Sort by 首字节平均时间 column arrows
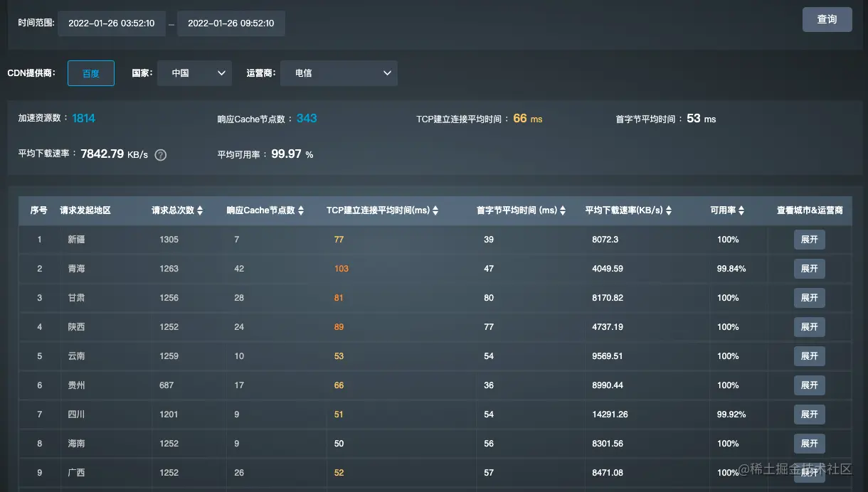 pyautogui.click(x=563, y=210)
